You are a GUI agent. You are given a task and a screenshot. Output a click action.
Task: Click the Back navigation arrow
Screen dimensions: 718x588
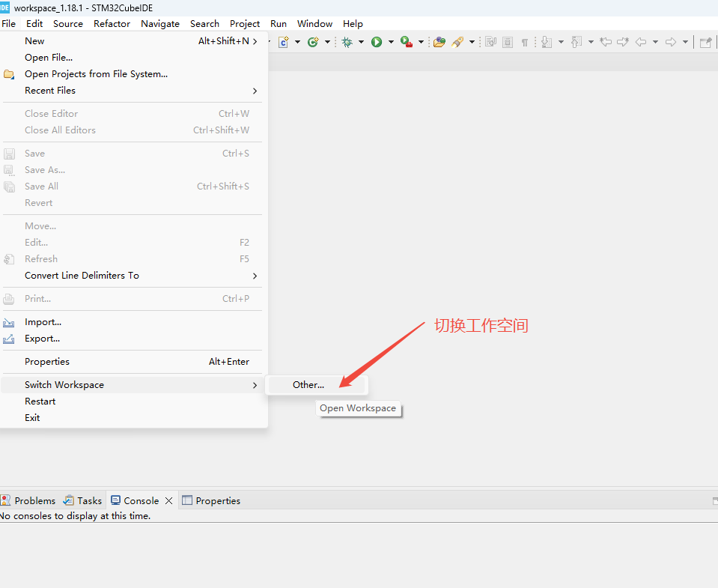point(641,42)
